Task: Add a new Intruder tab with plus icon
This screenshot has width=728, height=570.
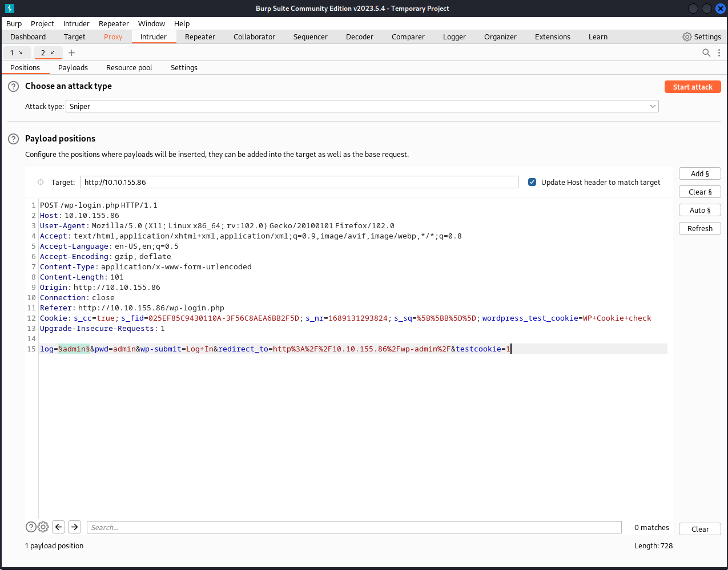Action: click(x=71, y=52)
